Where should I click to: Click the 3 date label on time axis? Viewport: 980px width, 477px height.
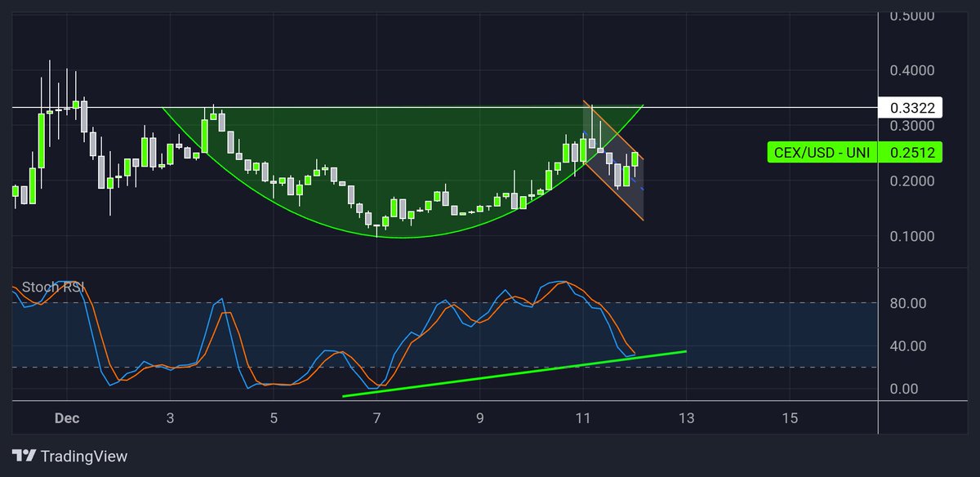click(170, 418)
